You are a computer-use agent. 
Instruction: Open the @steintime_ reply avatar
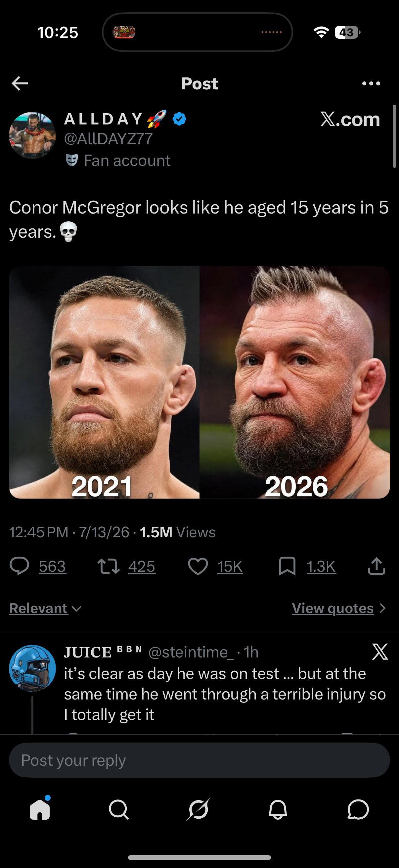coord(32,668)
